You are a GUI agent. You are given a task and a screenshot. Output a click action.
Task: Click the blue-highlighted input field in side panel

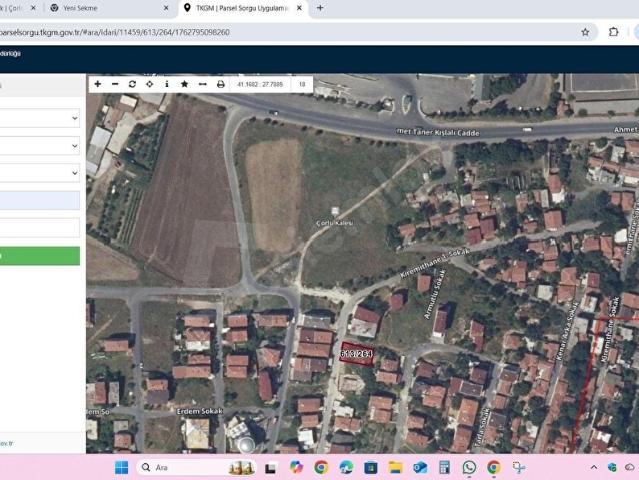40,200
